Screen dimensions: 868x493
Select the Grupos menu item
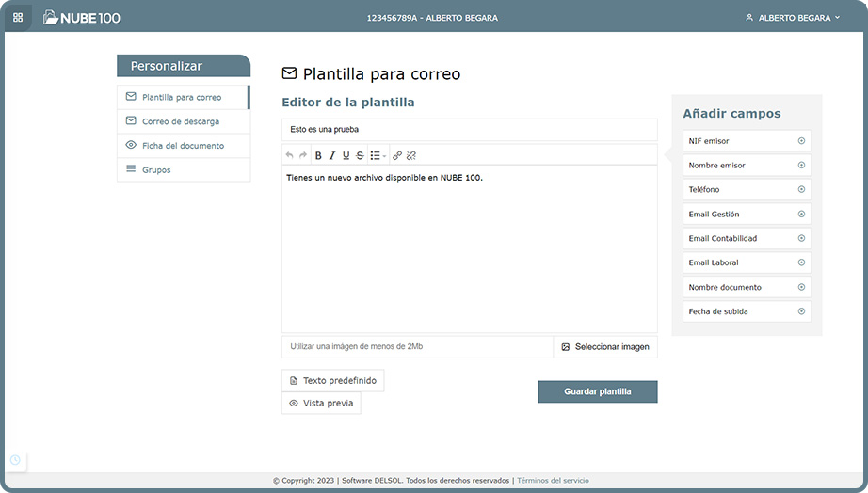pyautogui.click(x=156, y=170)
